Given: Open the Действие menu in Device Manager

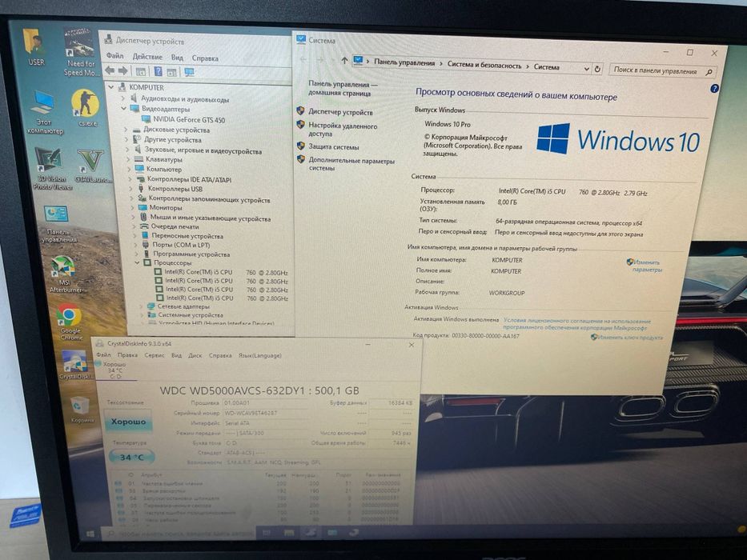Looking at the screenshot, I should click(x=147, y=57).
